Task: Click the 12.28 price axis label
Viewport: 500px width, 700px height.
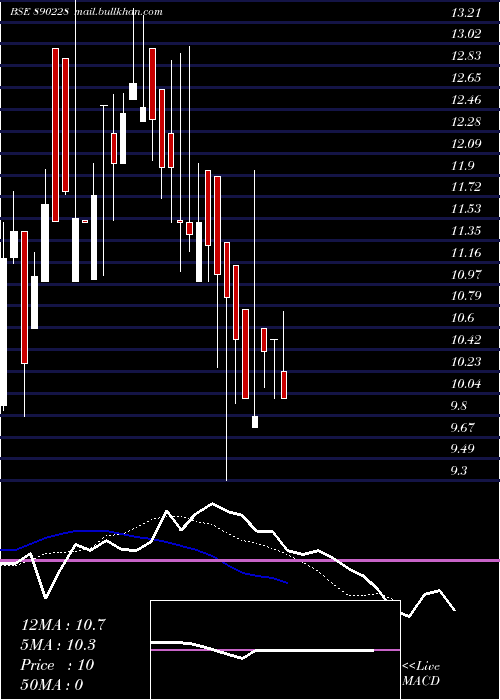Action: click(466, 122)
